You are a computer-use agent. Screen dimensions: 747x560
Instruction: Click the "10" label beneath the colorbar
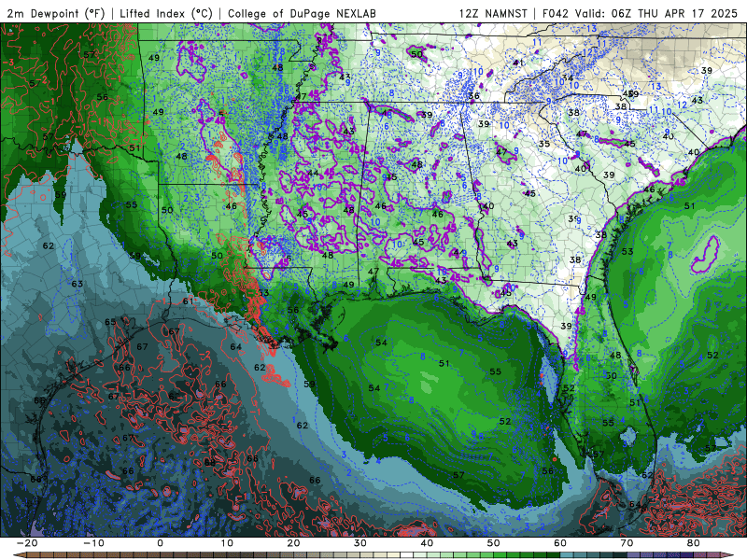pyautogui.click(x=227, y=543)
